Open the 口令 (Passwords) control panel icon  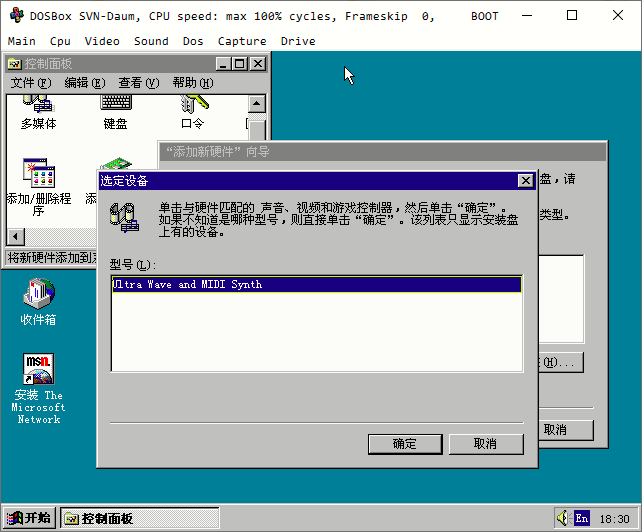pos(193,111)
